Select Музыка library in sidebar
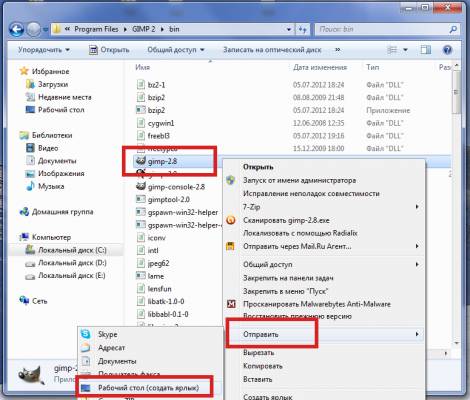This screenshot has height=400, width=470. click(51, 186)
